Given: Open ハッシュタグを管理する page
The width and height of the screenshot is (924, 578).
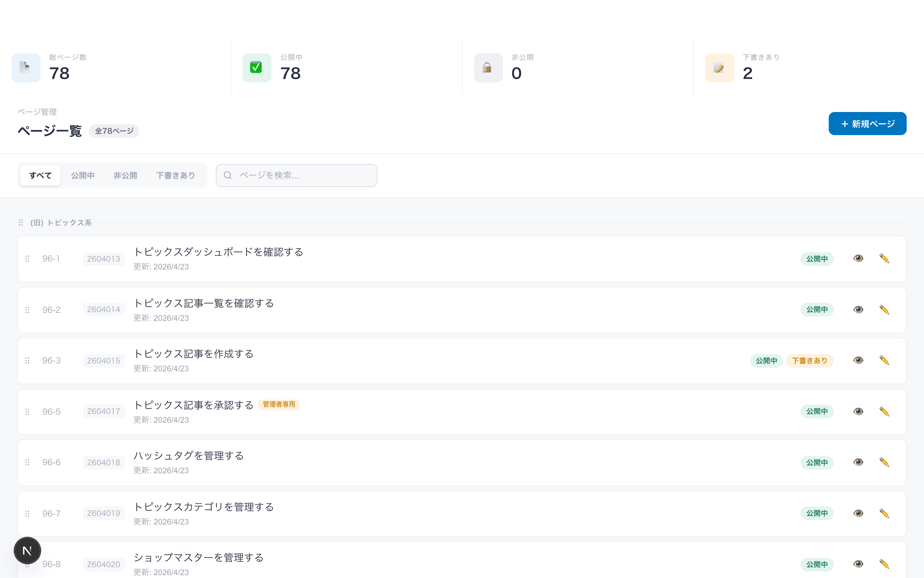Looking at the screenshot, I should coord(189,456).
